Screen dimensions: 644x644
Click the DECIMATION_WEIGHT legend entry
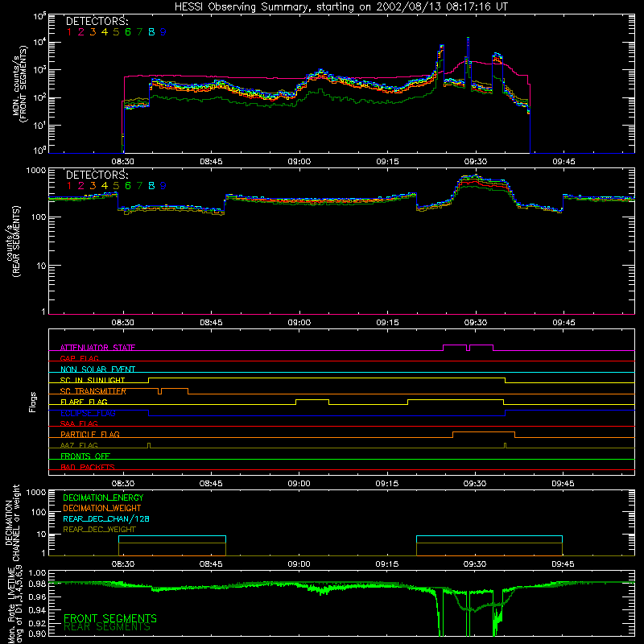click(102, 508)
